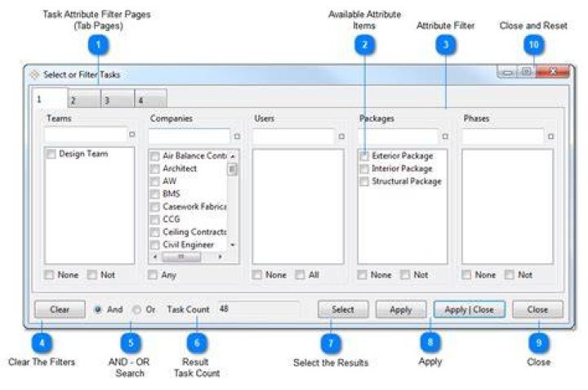Tick the CCG company checkbox
The height and width of the screenshot is (390, 588).
pos(154,220)
